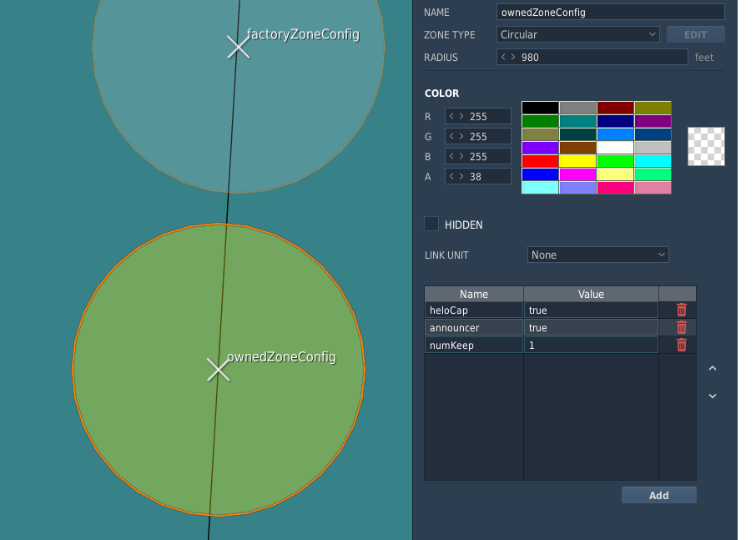
Task: Click the EDIT zone button
Action: tap(695, 34)
